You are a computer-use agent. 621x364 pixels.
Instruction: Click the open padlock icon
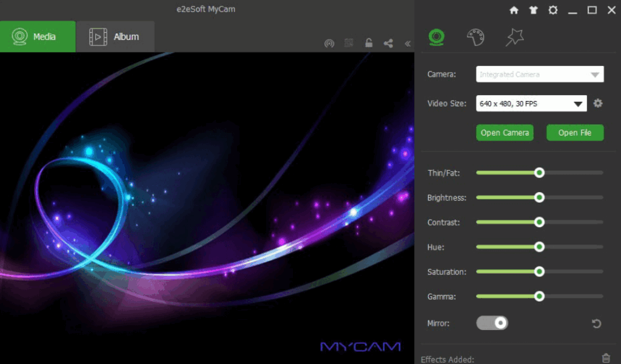click(369, 43)
